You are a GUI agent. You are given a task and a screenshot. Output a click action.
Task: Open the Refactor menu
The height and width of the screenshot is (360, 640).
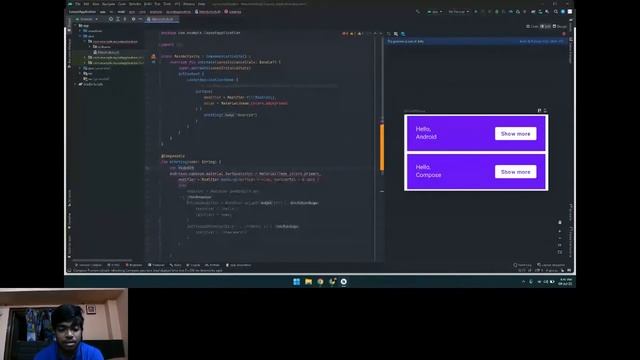pyautogui.click(x=134, y=4)
